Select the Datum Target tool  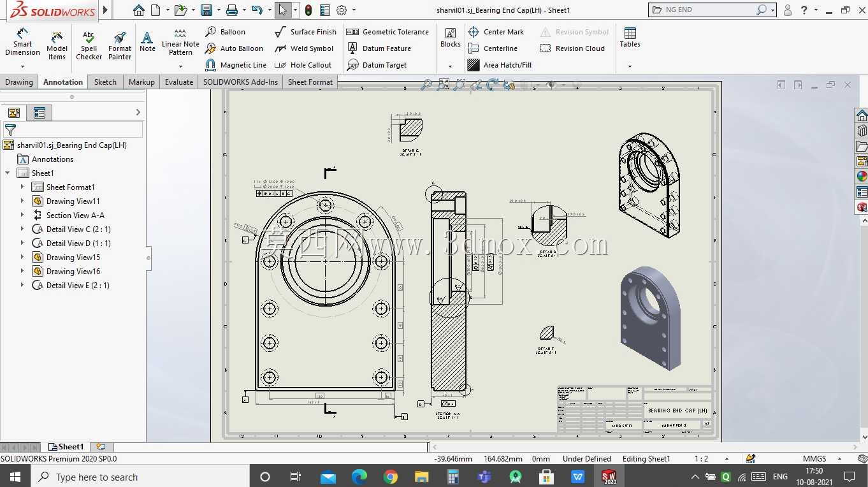(x=377, y=65)
